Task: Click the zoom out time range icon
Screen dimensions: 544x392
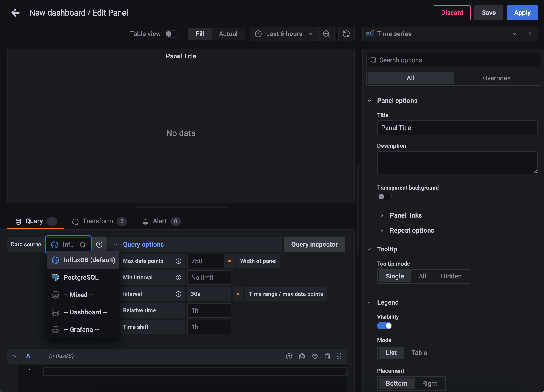Action: pyautogui.click(x=326, y=34)
